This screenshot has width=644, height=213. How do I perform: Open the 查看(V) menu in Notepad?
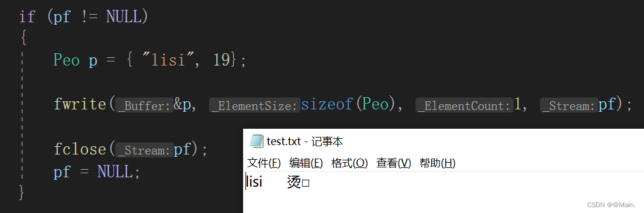pyautogui.click(x=393, y=163)
